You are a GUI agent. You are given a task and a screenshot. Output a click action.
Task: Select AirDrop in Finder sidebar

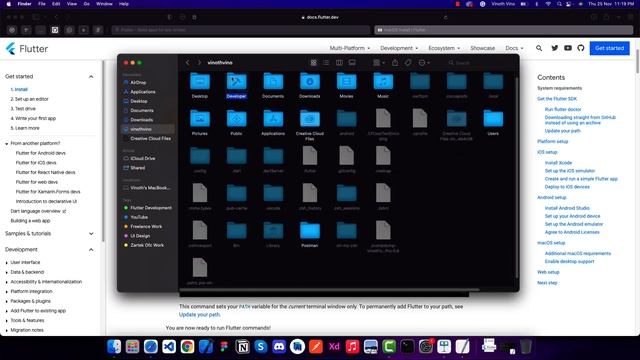[x=138, y=82]
